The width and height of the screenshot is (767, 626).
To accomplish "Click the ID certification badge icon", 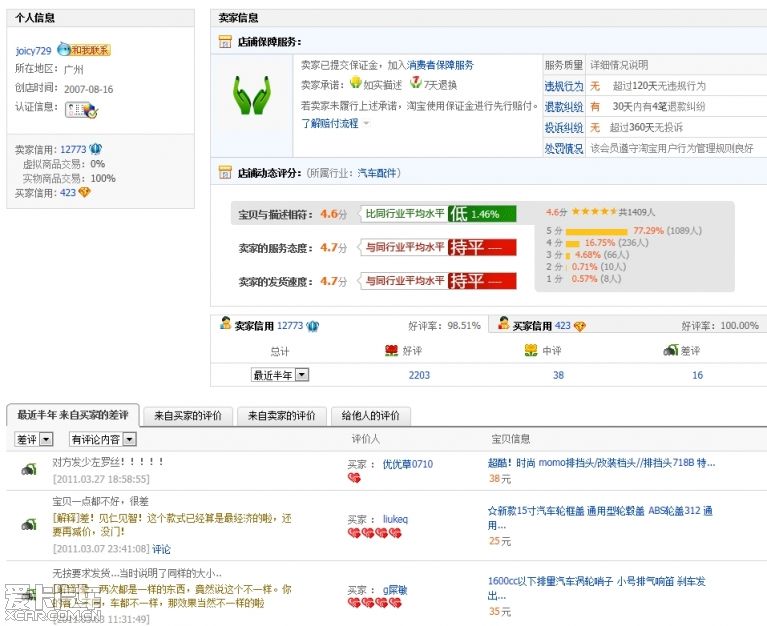I will click(82, 110).
